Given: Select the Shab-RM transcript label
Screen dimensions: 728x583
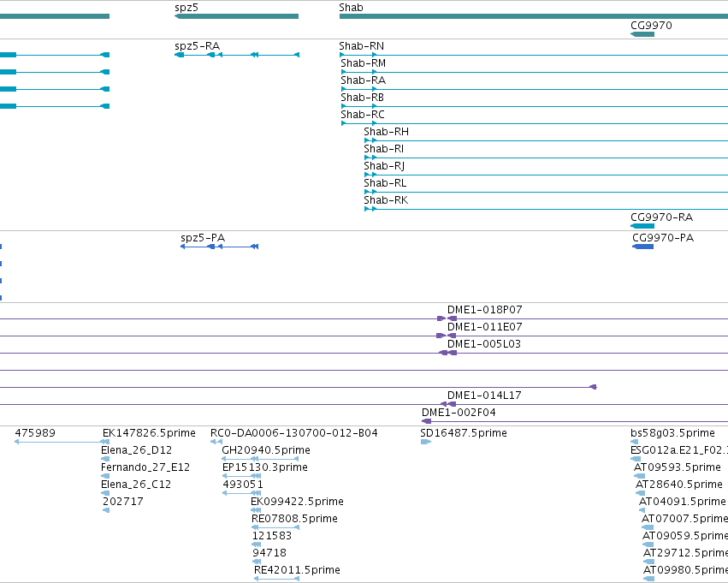Looking at the screenshot, I should coord(363,63).
